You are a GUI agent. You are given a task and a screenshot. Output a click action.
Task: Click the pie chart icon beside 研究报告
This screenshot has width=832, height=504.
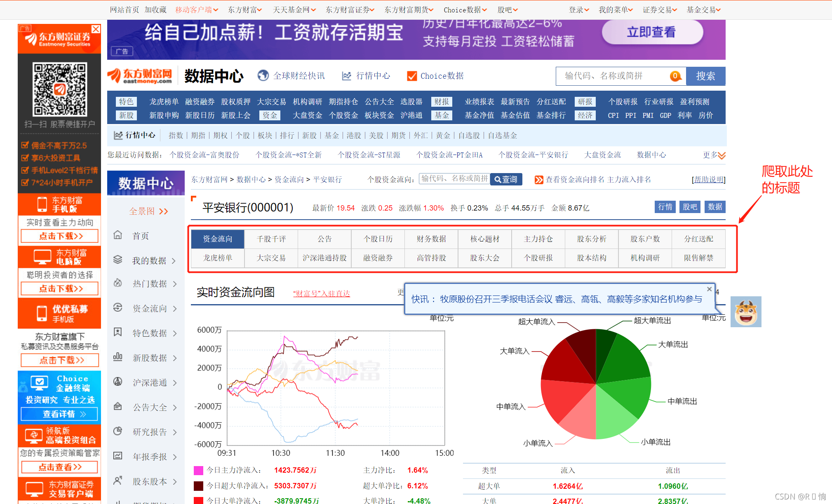(118, 431)
